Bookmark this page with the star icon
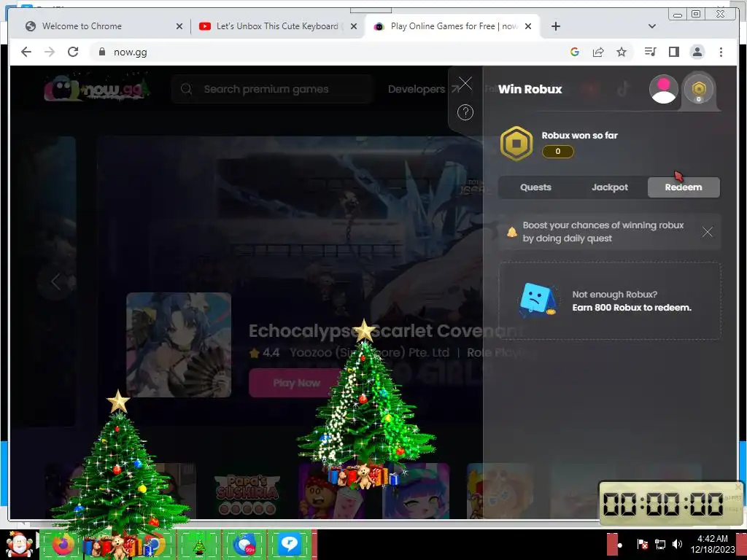The image size is (747, 560). 622,52
